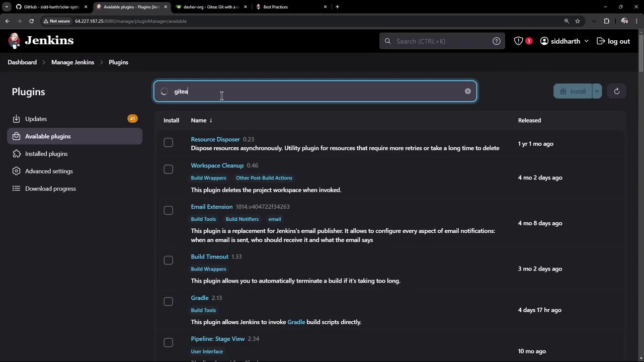Open the Email Extension plugin link

click(x=211, y=207)
